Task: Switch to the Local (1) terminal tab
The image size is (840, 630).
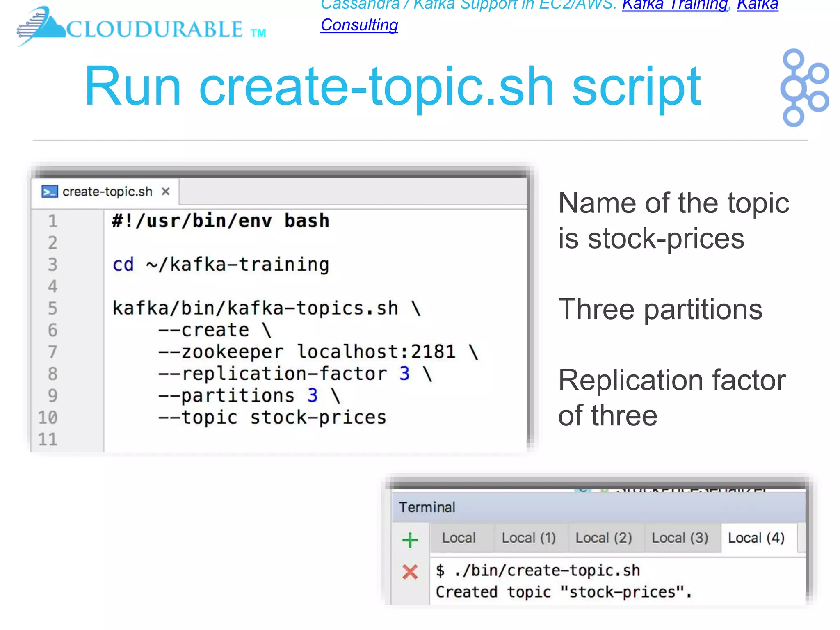Action: 529,538
